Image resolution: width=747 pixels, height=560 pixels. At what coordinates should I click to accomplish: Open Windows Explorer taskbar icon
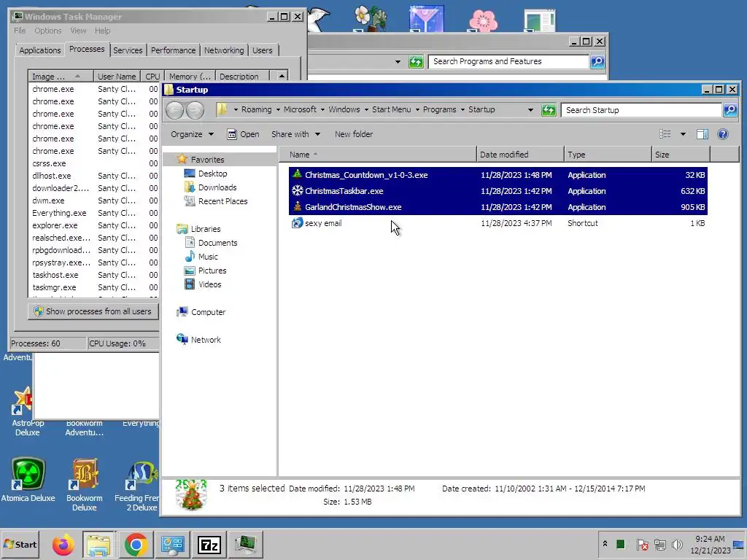(98, 544)
